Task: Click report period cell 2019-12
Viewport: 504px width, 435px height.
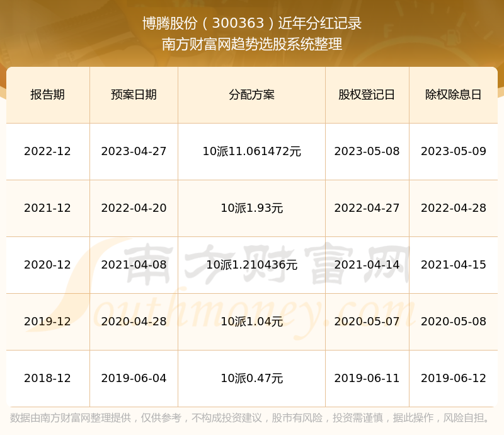Action: click(x=48, y=321)
